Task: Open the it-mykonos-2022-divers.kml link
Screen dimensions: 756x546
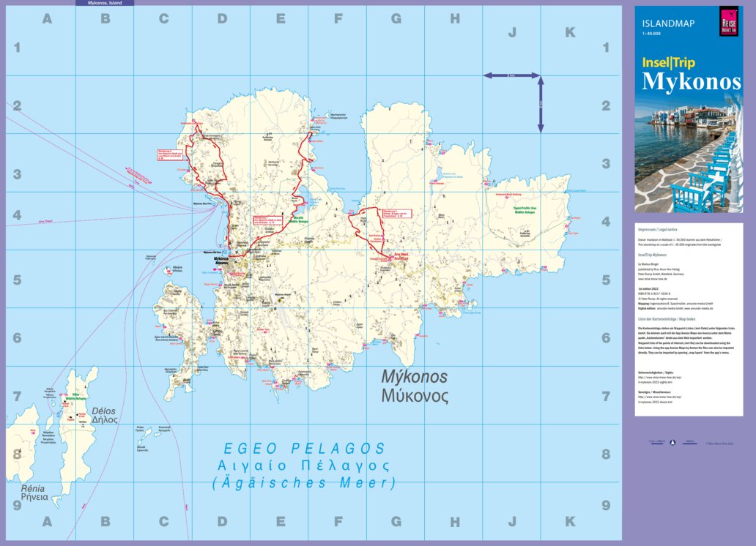Action: pyautogui.click(x=656, y=403)
